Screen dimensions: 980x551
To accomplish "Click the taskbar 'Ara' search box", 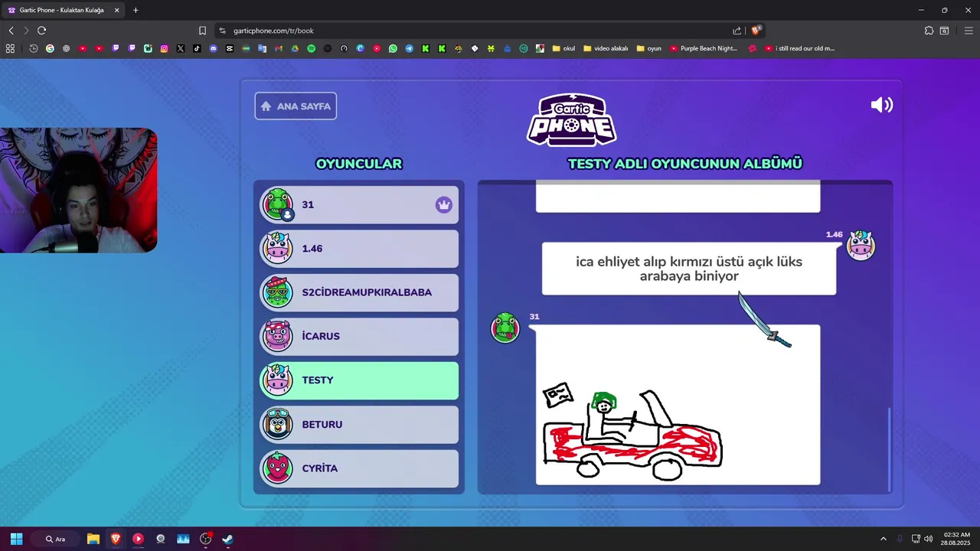I will [55, 539].
